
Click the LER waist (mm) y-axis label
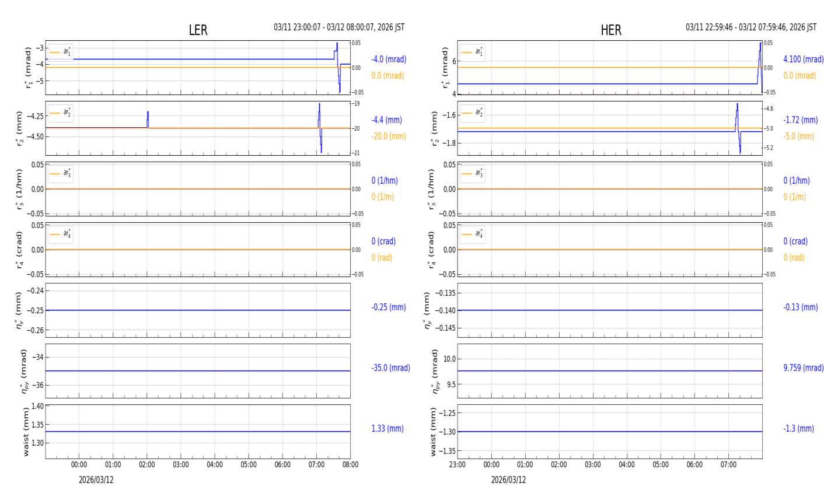25,432
